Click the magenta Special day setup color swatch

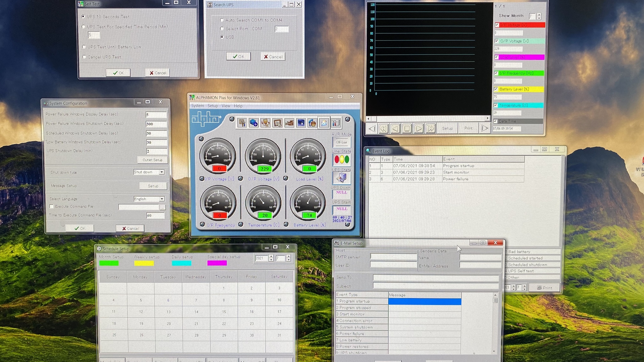217,263
